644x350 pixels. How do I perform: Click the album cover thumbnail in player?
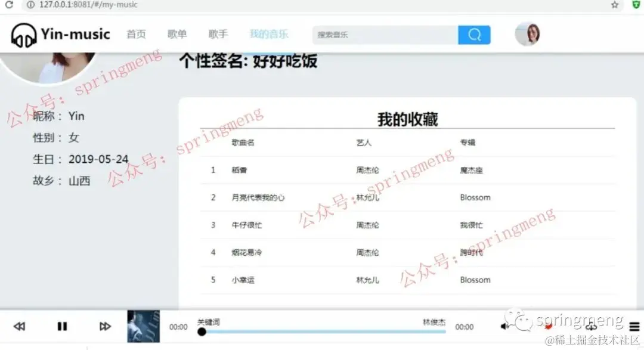click(x=143, y=327)
